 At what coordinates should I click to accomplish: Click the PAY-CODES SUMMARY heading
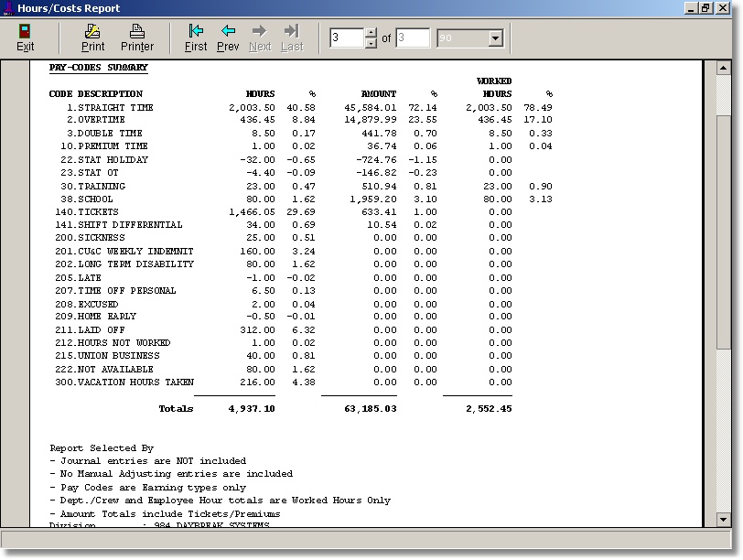pyautogui.click(x=99, y=68)
